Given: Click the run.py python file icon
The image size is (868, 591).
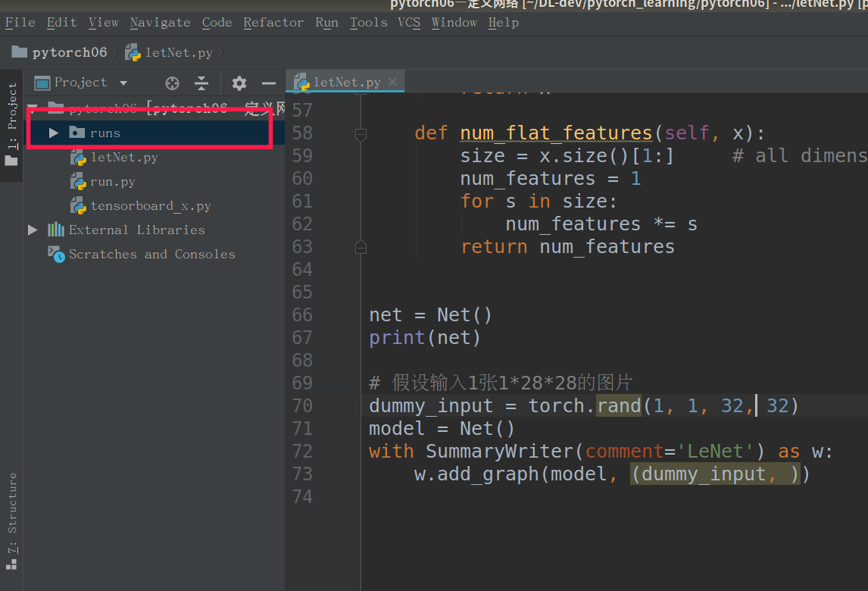Looking at the screenshot, I should [x=78, y=183].
